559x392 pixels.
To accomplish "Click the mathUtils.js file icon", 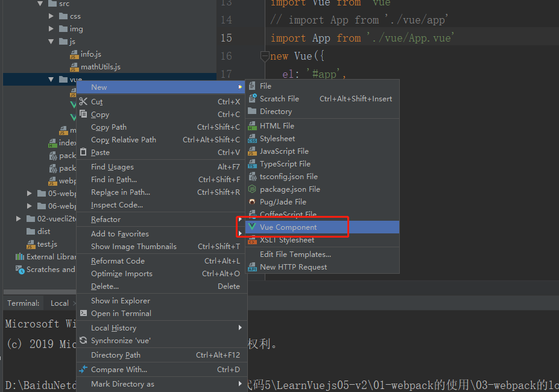I will tap(74, 67).
